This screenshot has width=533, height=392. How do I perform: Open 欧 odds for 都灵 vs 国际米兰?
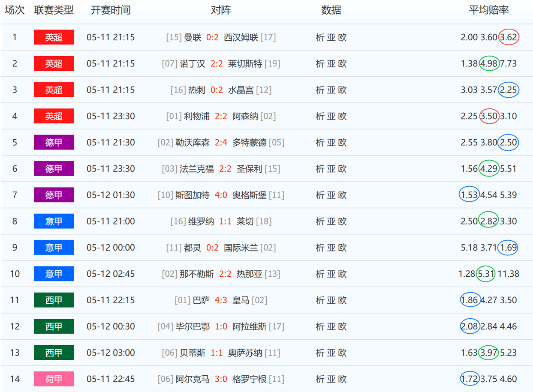[x=342, y=248]
